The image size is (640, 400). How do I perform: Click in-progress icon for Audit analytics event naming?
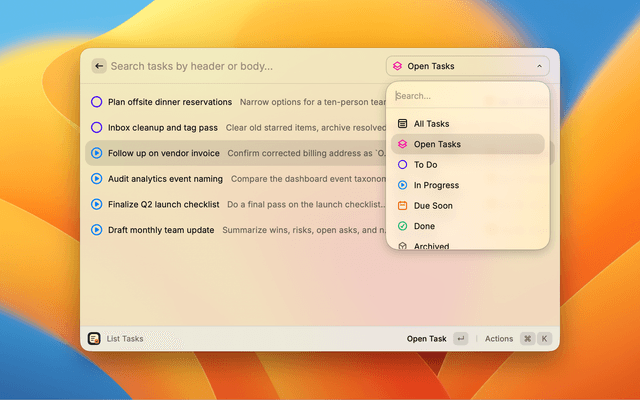[96, 179]
